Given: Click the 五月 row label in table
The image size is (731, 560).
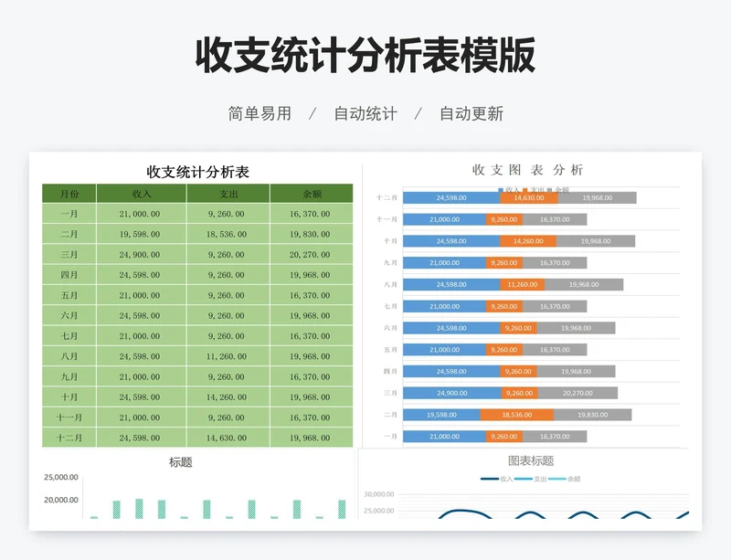Looking at the screenshot, I should click(69, 295).
